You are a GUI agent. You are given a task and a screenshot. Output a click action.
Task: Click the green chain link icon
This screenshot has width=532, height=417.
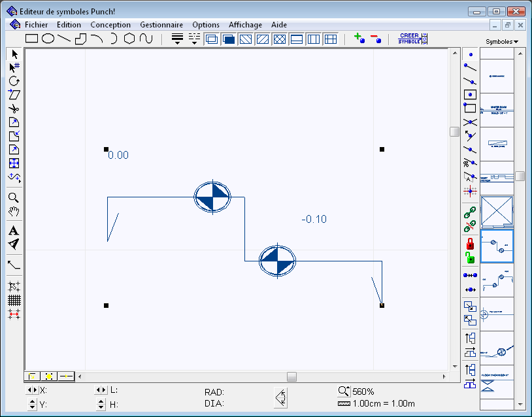point(470,212)
